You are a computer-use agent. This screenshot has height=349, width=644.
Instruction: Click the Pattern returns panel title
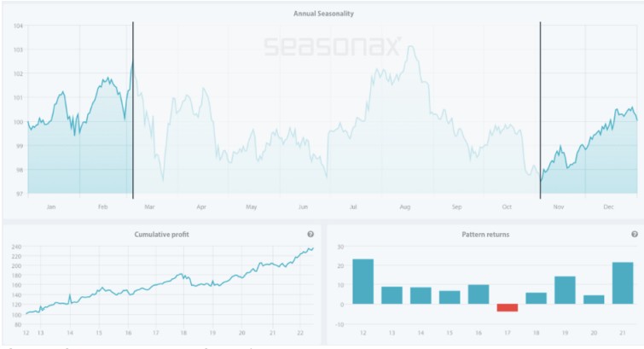[x=485, y=235]
